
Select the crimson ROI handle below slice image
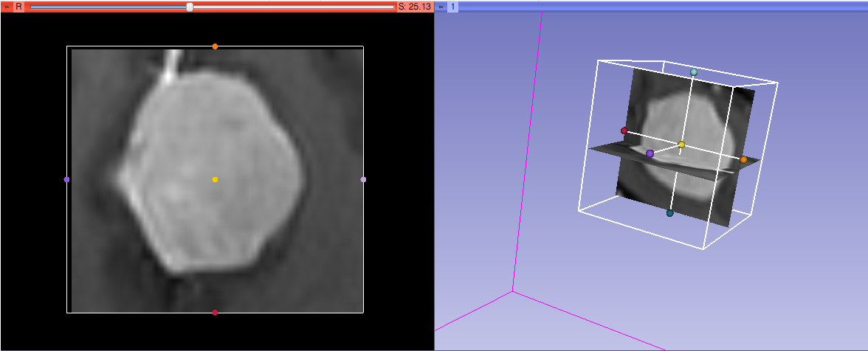click(215, 313)
